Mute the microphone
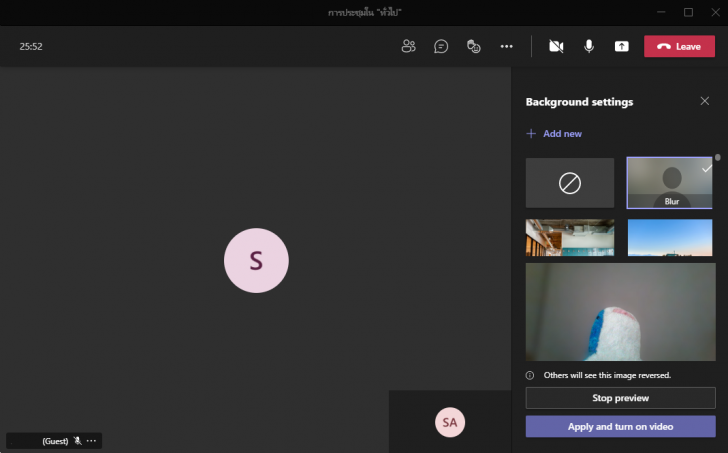The height and width of the screenshot is (453, 728). 589,46
